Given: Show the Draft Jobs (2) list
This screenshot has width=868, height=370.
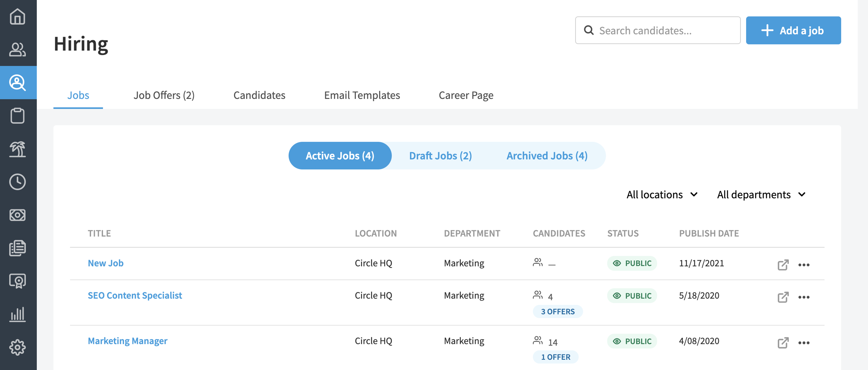Looking at the screenshot, I should [440, 156].
